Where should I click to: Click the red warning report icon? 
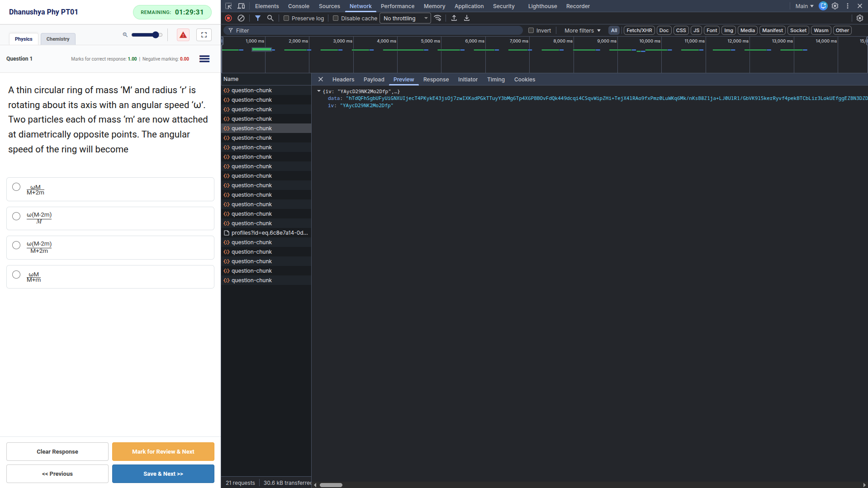pos(183,35)
